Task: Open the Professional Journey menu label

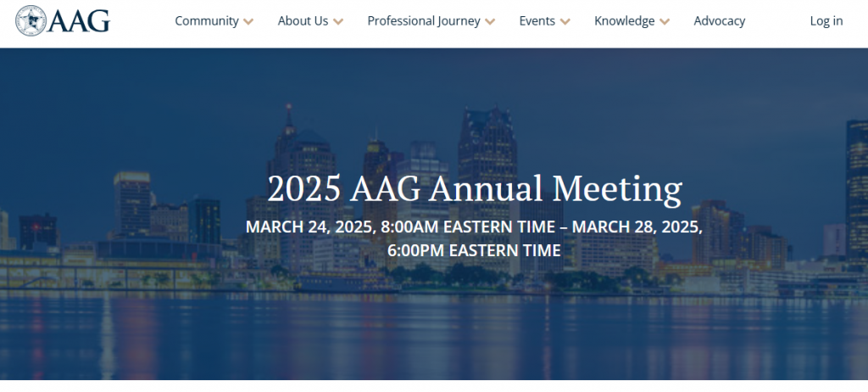Action: coord(424,21)
